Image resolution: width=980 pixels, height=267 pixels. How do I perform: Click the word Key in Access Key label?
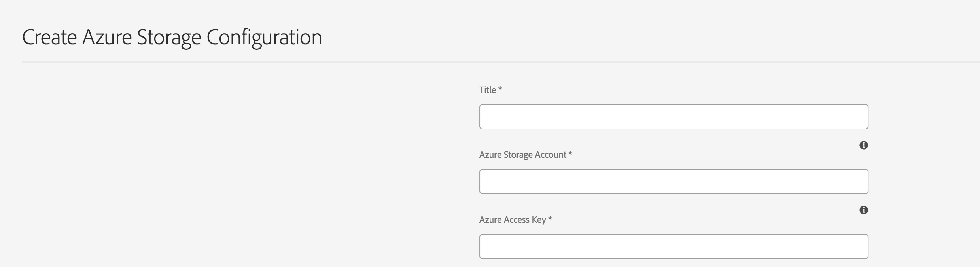pos(539,220)
